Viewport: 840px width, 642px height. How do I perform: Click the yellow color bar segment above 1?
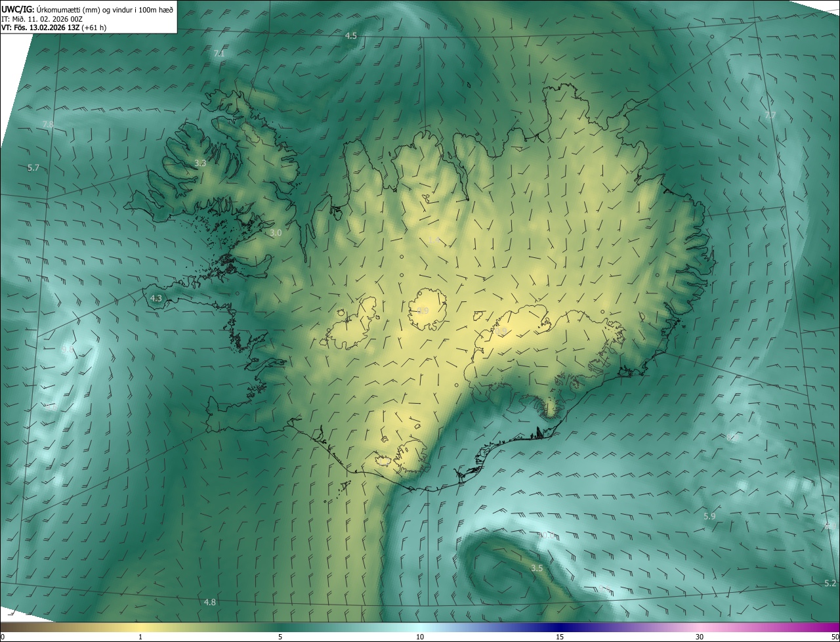point(140,627)
